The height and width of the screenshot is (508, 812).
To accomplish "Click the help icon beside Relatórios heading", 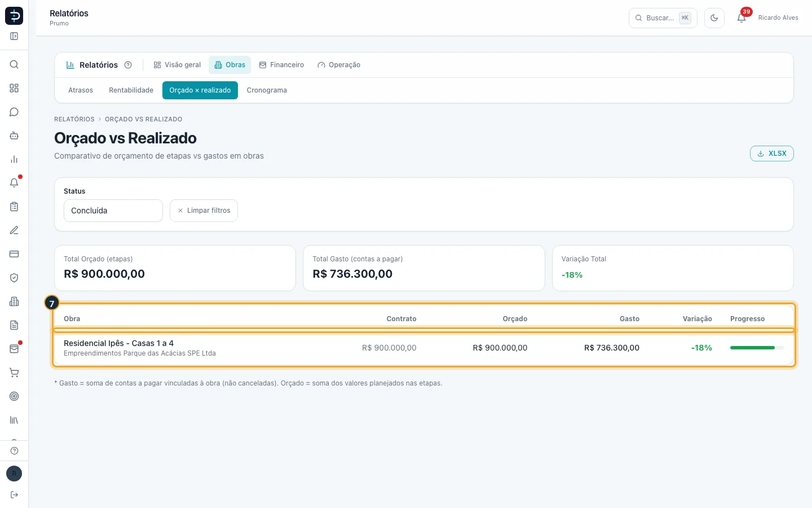I will coord(128,65).
